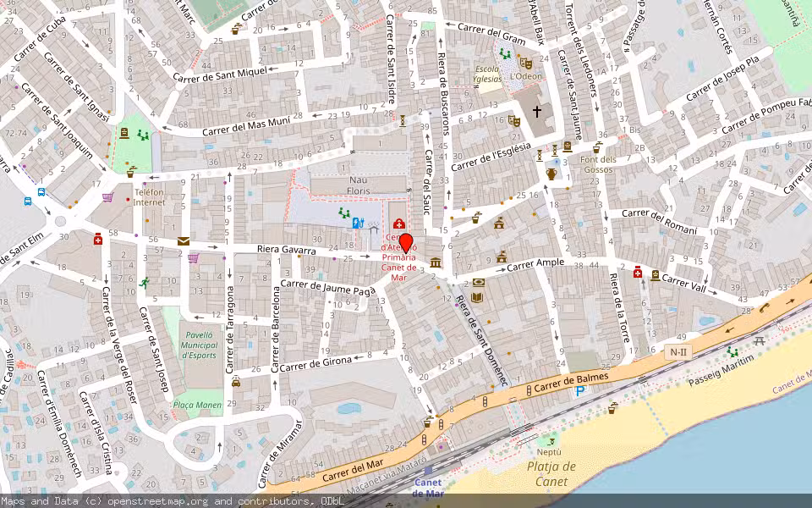Click the Neptú fountain icon

[x=551, y=441]
